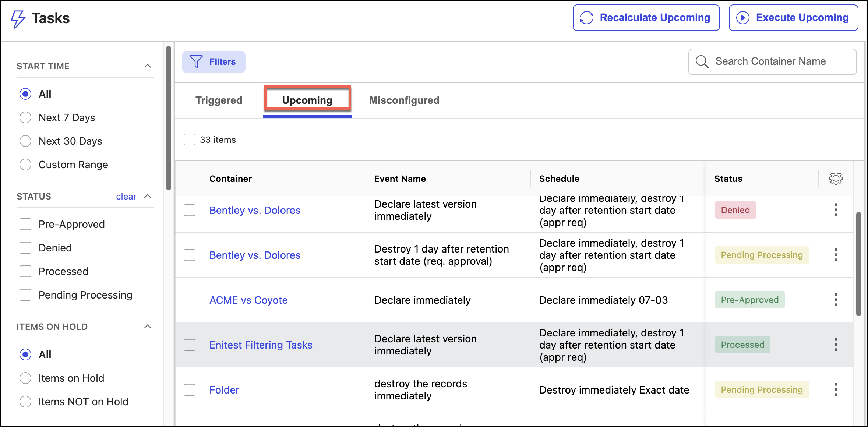Image resolution: width=868 pixels, height=427 pixels.
Task: Collapse the Start Time section
Action: [148, 66]
